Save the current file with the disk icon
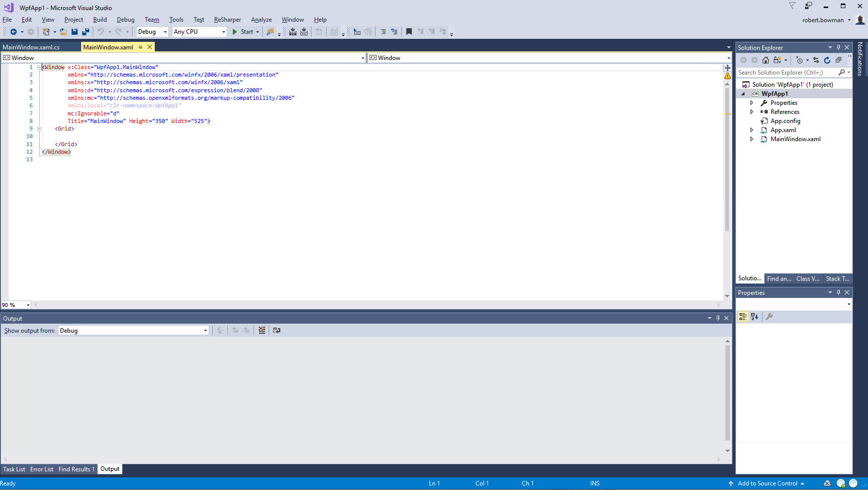Viewport: 868px width, 490px height. pos(75,32)
